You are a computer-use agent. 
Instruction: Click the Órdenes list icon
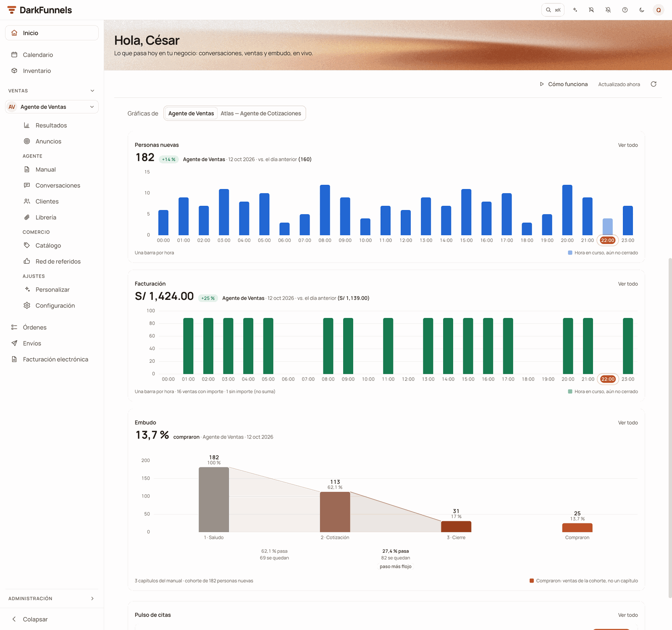coord(14,327)
